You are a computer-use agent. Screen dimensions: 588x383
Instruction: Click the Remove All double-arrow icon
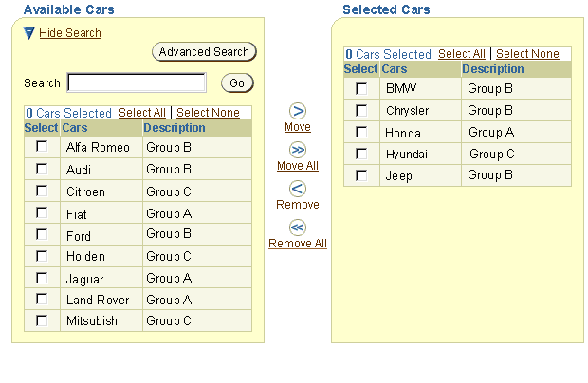298,228
